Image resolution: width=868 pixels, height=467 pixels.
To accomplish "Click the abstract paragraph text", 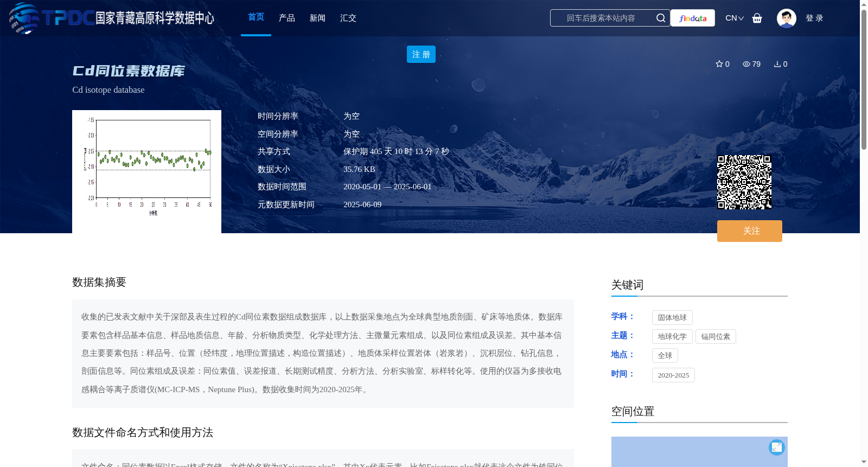I will pos(322,353).
